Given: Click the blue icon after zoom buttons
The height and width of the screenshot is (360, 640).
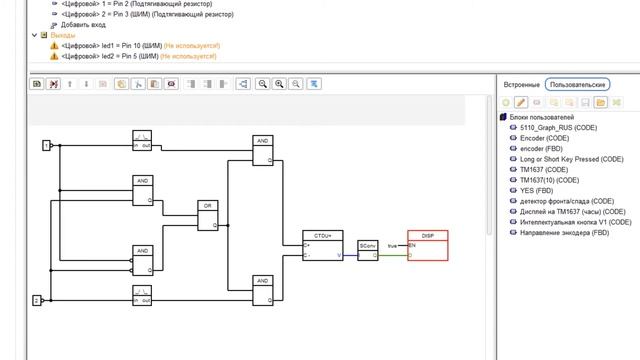Looking at the screenshot, I should 314,84.
